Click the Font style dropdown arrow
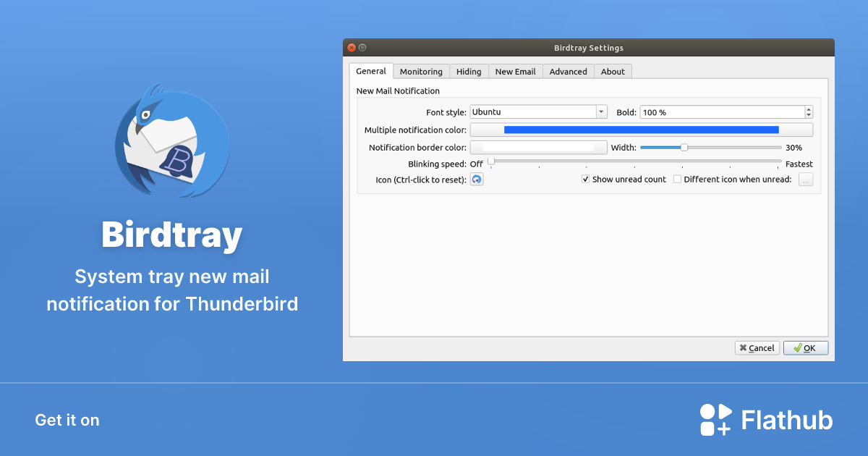 600,111
